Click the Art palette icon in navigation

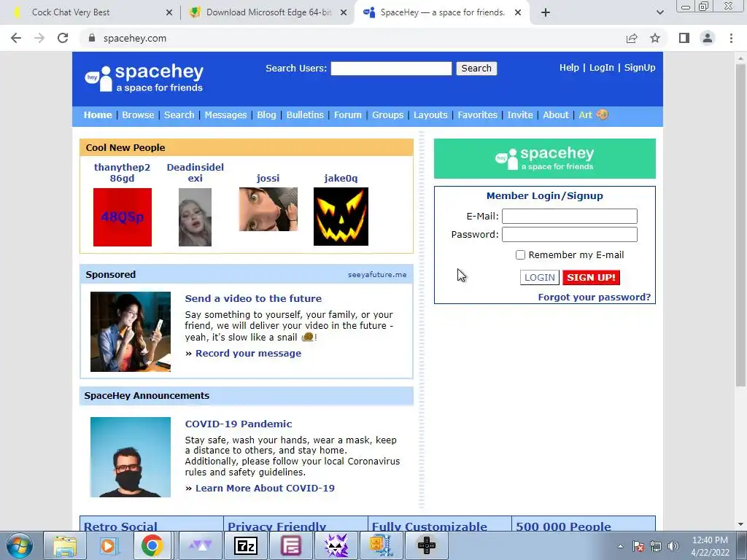click(x=602, y=114)
